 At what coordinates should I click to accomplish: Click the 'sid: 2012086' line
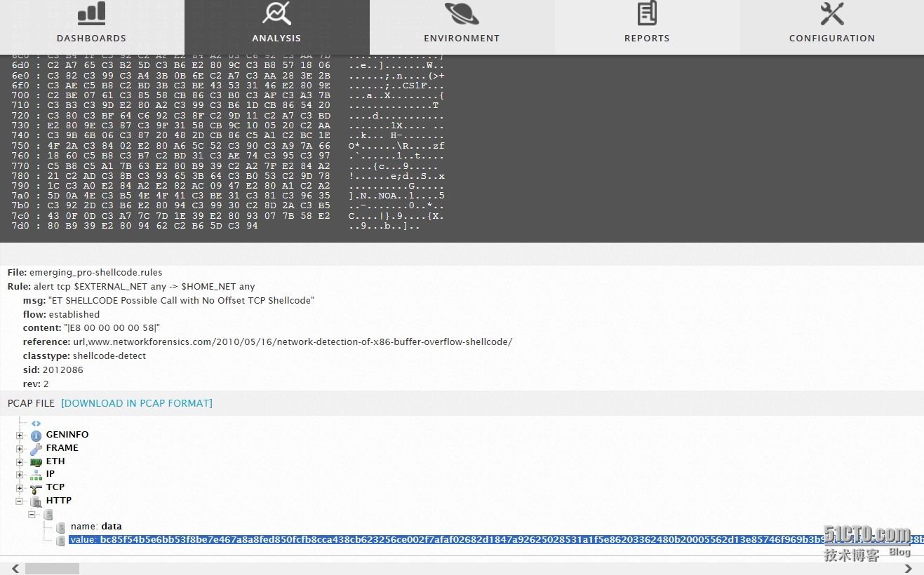tap(53, 370)
